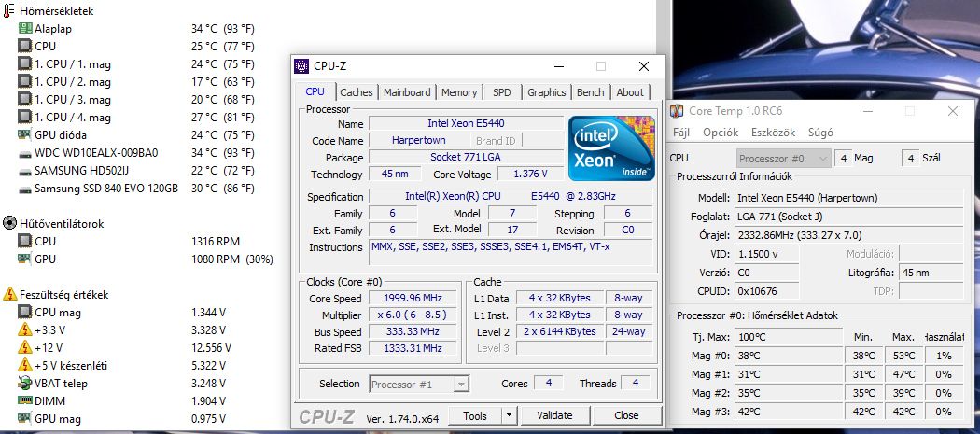The height and width of the screenshot is (434, 980).
Task: Click the WDC WD10EALX-009BA0 drive icon
Action: tap(25, 153)
